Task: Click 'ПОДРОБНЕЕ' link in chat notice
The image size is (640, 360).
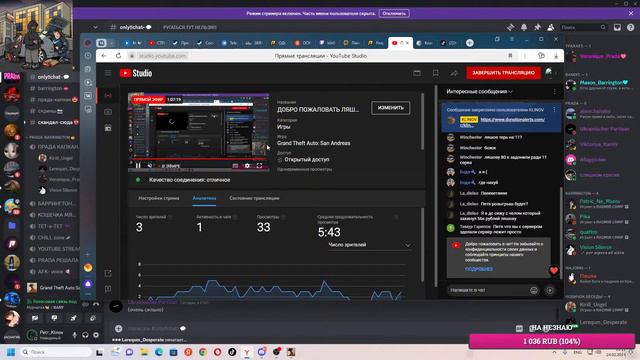Action: 478,269
